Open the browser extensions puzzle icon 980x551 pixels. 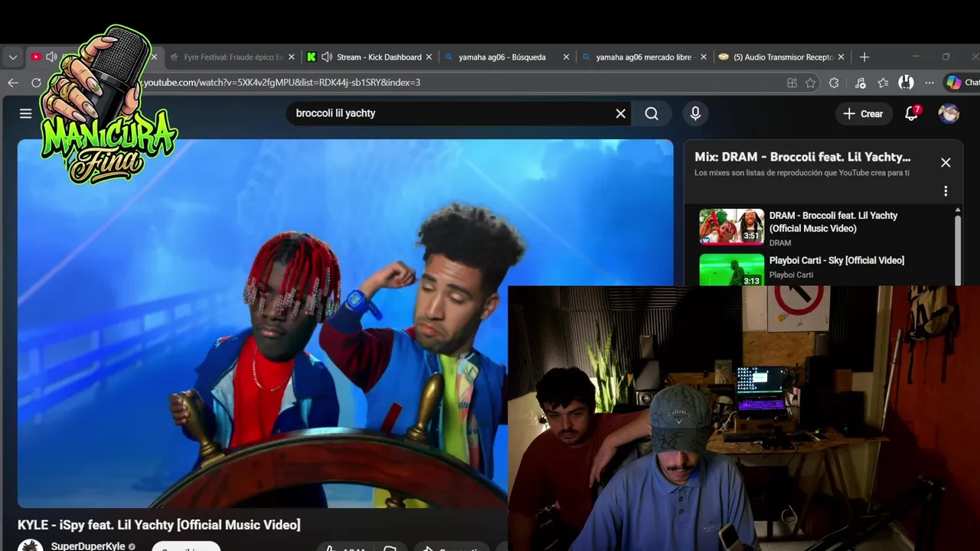(834, 83)
